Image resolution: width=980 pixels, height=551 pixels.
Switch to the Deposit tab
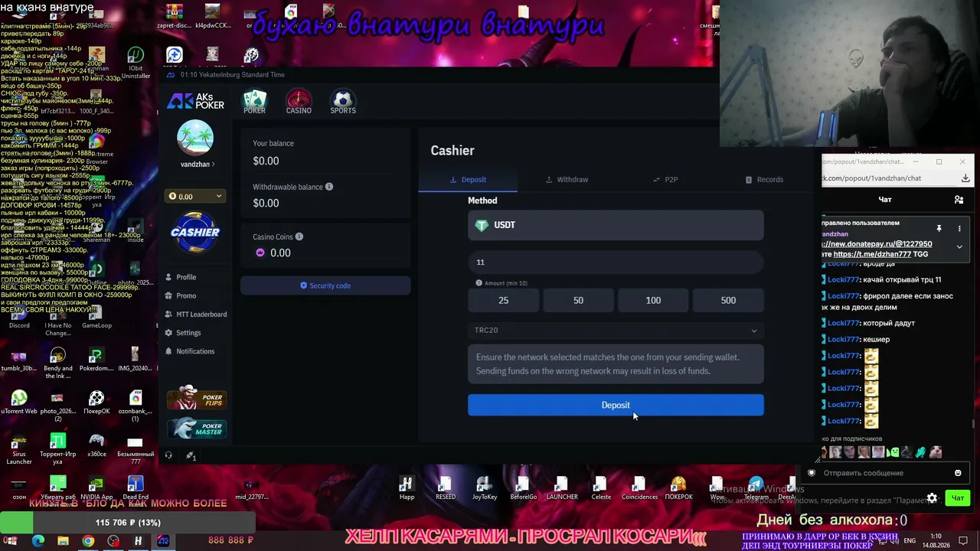tap(468, 180)
